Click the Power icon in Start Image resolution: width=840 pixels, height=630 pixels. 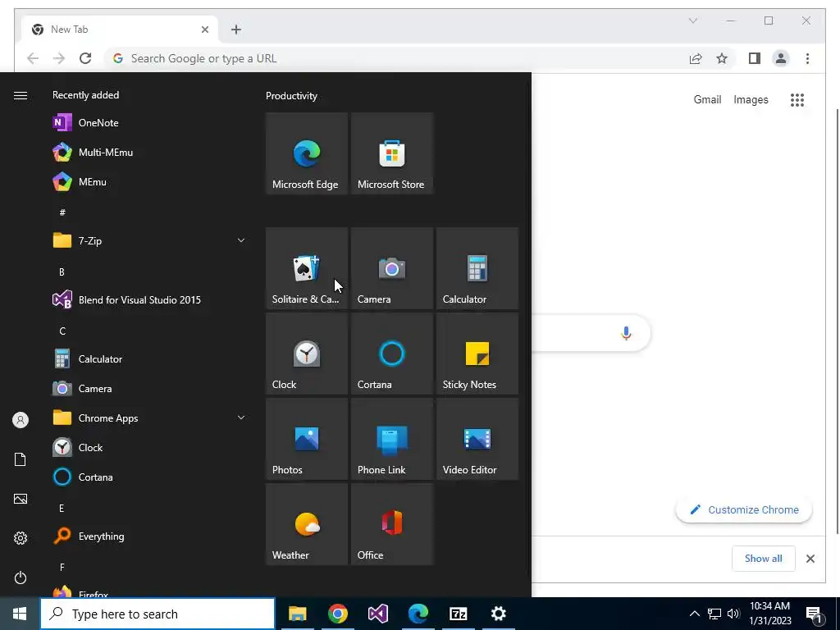click(21, 577)
